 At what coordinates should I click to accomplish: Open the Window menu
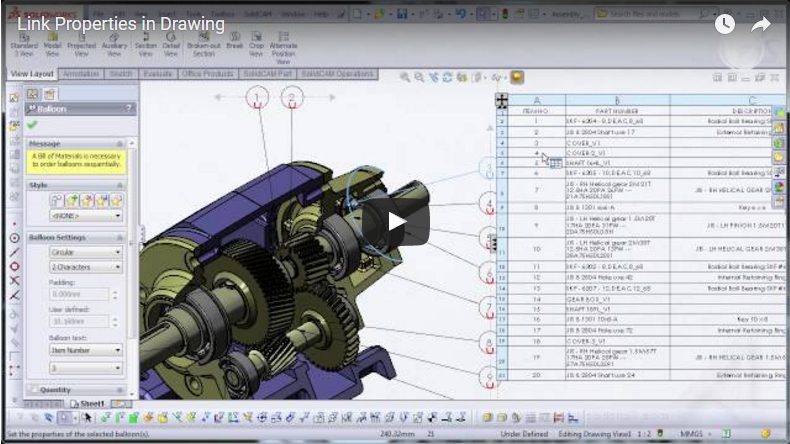[292, 14]
